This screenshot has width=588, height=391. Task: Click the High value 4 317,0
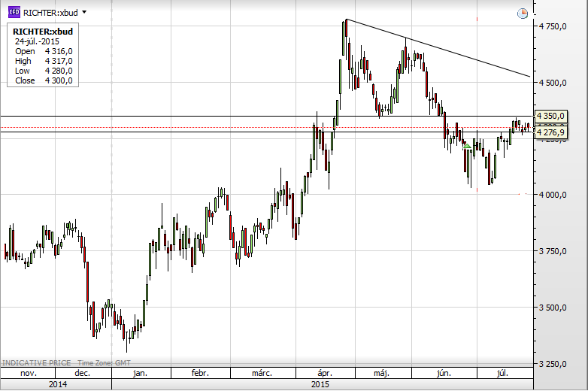coord(59,61)
